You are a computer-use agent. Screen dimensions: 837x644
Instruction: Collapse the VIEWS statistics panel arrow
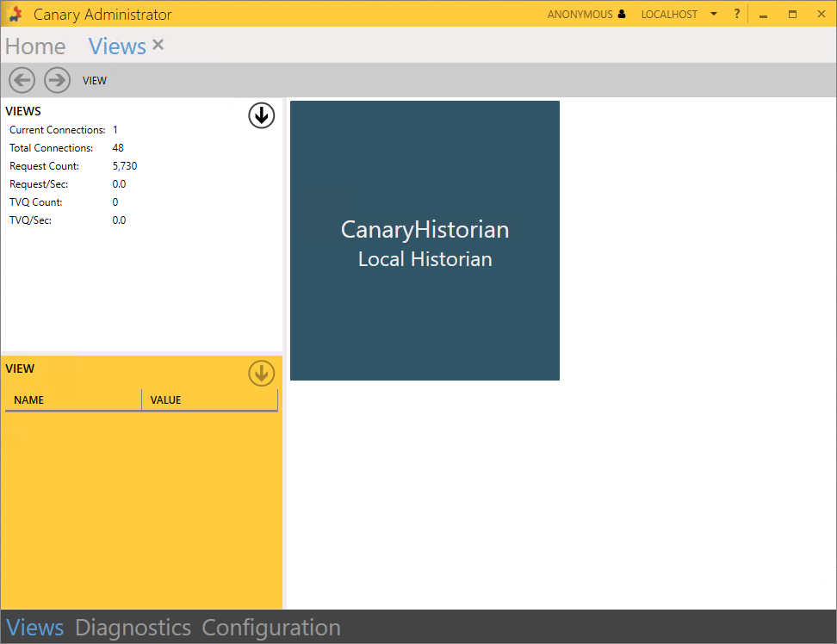pos(261,115)
